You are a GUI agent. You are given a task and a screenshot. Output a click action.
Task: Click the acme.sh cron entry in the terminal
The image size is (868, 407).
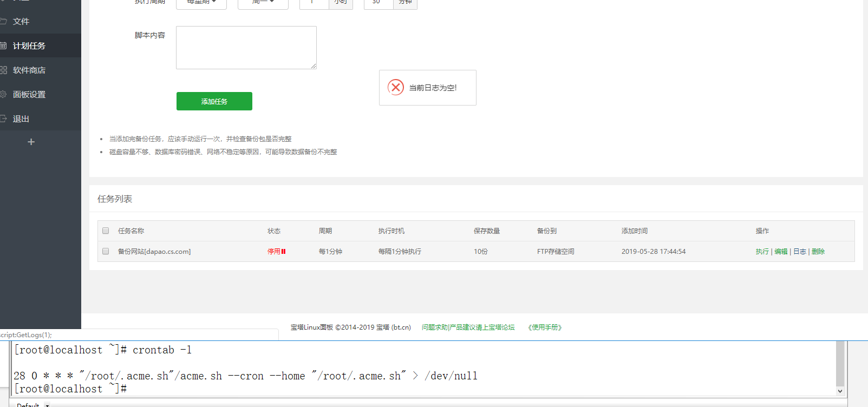click(x=246, y=376)
